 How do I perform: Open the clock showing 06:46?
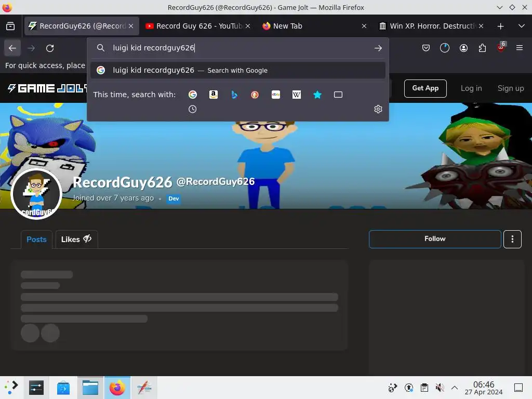click(x=484, y=388)
